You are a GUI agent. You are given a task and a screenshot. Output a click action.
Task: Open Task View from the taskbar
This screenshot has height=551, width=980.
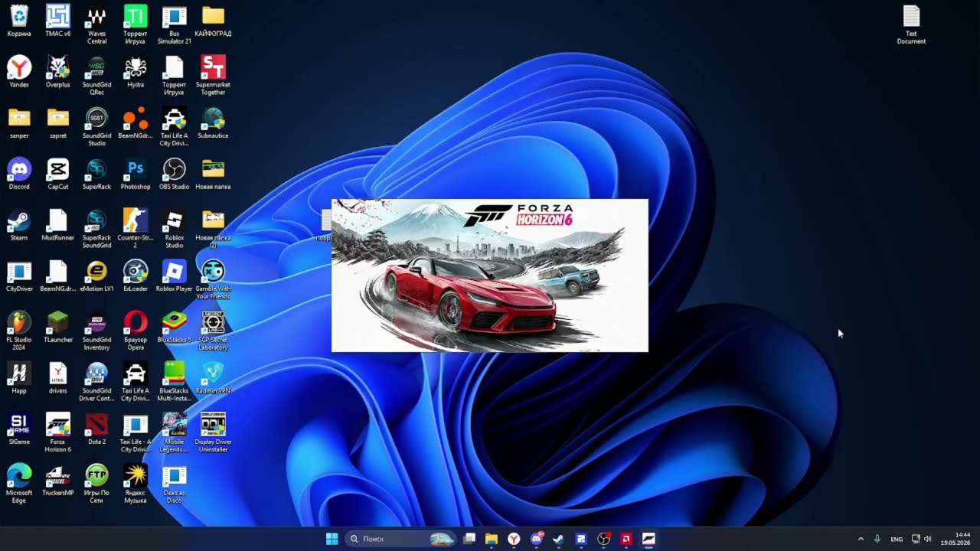(x=470, y=539)
